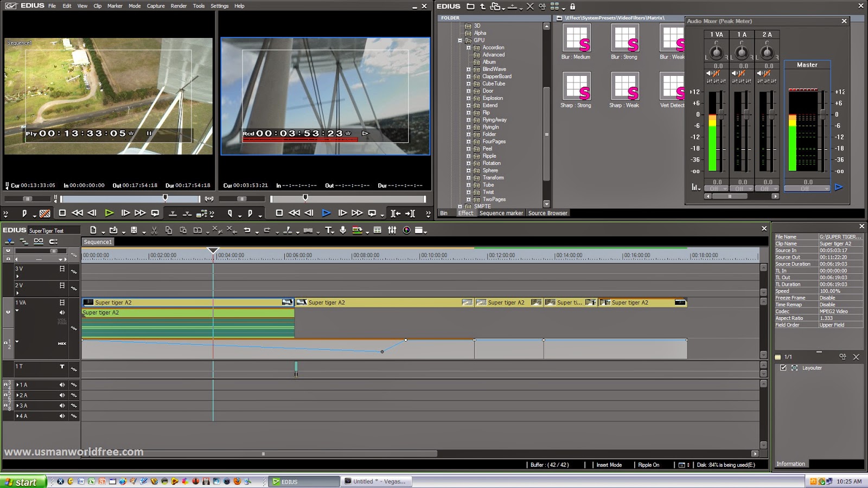Expand the 3 V video track
This screenshot has width=868, height=488.
coord(17,277)
